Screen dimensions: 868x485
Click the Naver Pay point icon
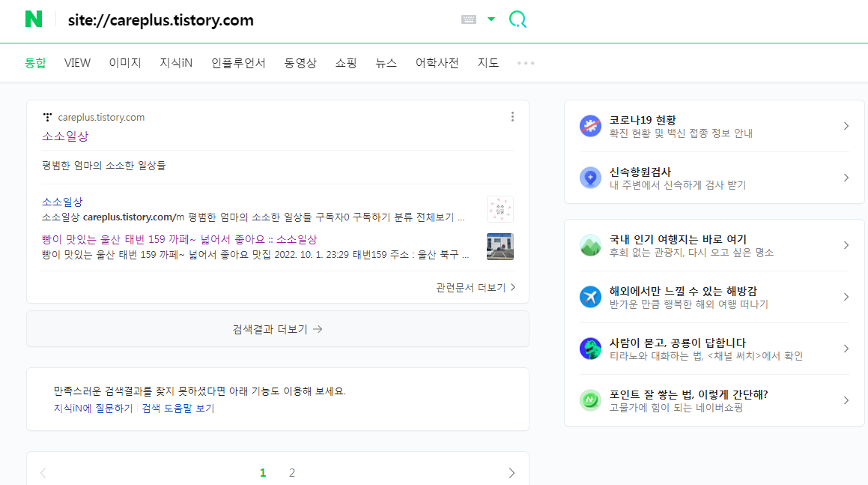pyautogui.click(x=590, y=400)
